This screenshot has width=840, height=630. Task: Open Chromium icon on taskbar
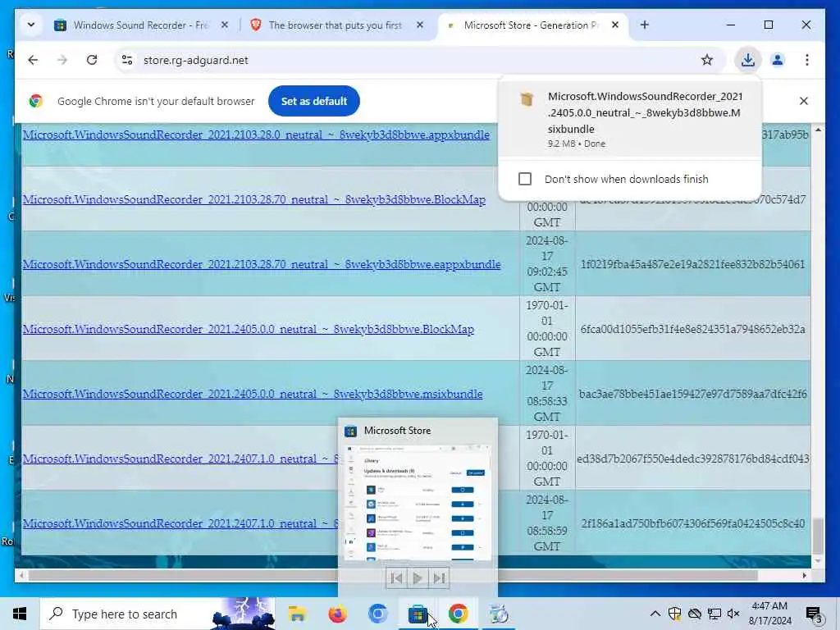tap(377, 614)
